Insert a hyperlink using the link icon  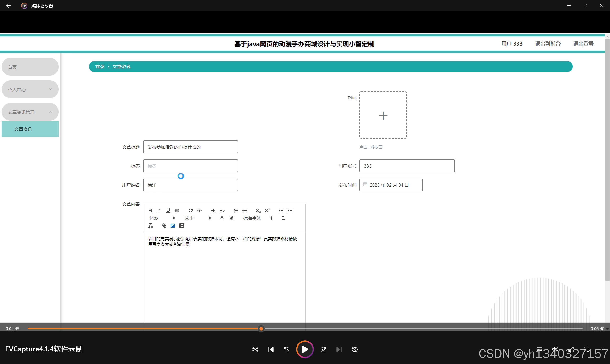pos(164,226)
